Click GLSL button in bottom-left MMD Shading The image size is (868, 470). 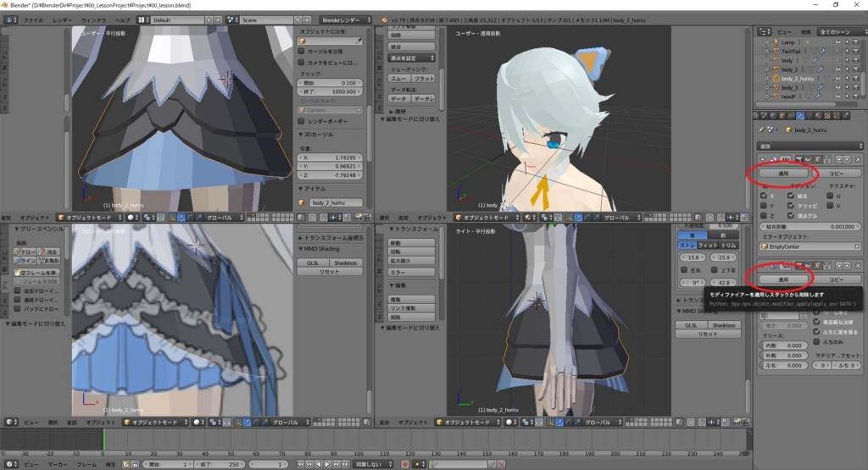pyautogui.click(x=313, y=263)
